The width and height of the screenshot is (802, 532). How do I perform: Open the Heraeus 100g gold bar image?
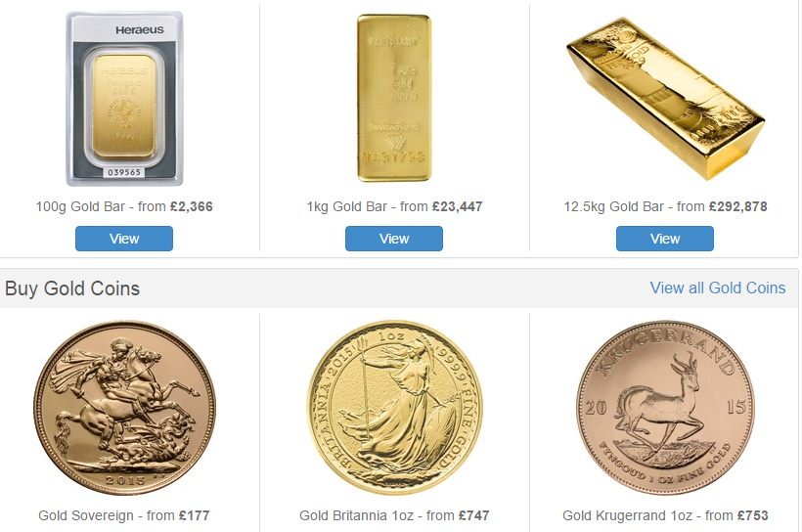coord(124,99)
